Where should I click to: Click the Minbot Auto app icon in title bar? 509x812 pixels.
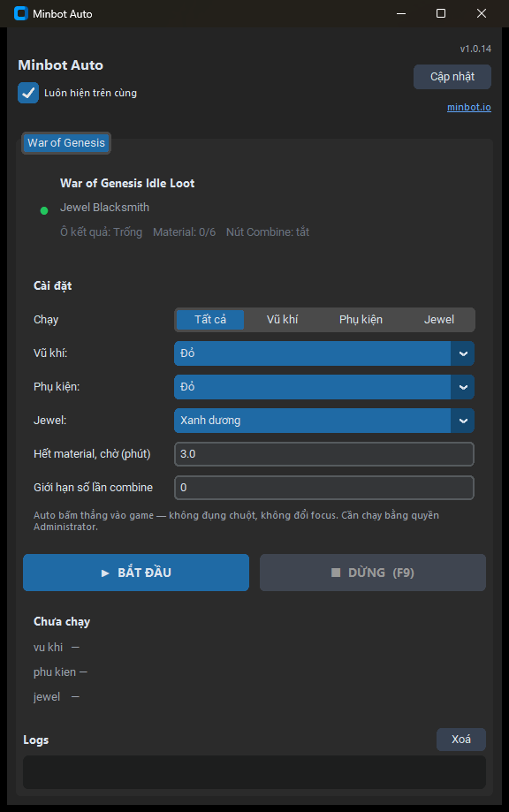click(20, 13)
